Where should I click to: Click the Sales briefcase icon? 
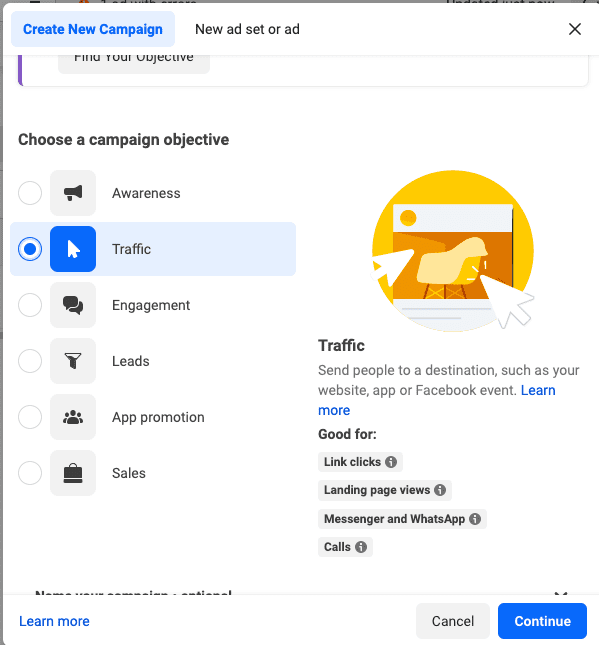click(x=73, y=473)
